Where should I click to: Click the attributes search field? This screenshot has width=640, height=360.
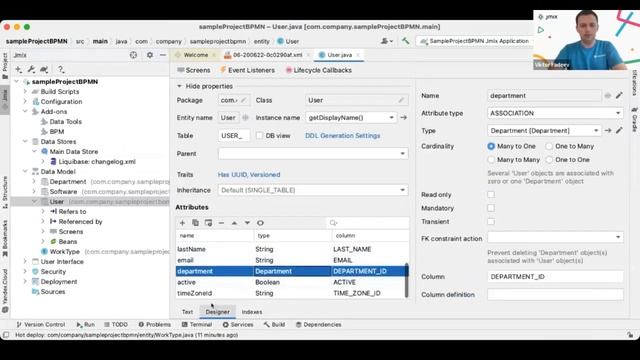(x=368, y=223)
